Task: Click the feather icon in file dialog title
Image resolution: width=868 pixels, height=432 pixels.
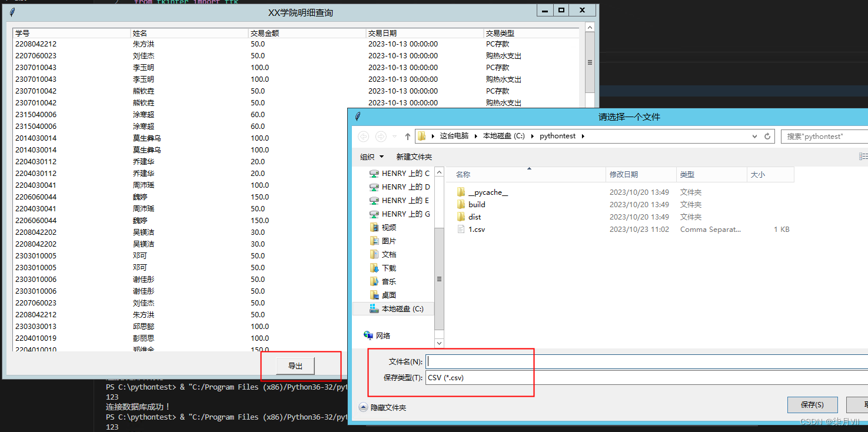Action: [357, 117]
